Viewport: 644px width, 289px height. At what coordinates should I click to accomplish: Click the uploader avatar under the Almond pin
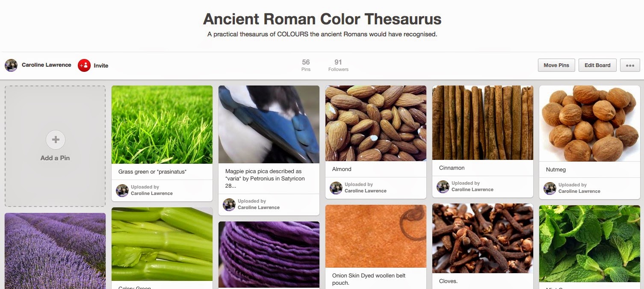tap(336, 188)
